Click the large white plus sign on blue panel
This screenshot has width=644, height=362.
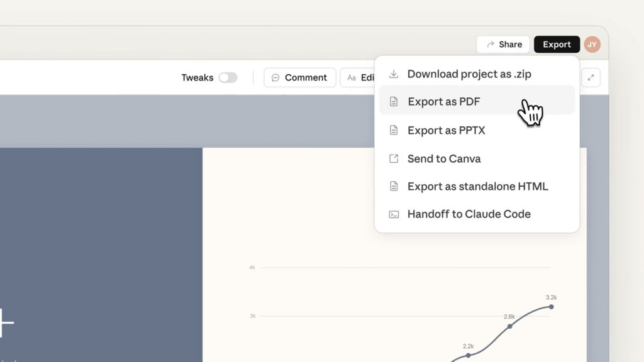pos(4,323)
